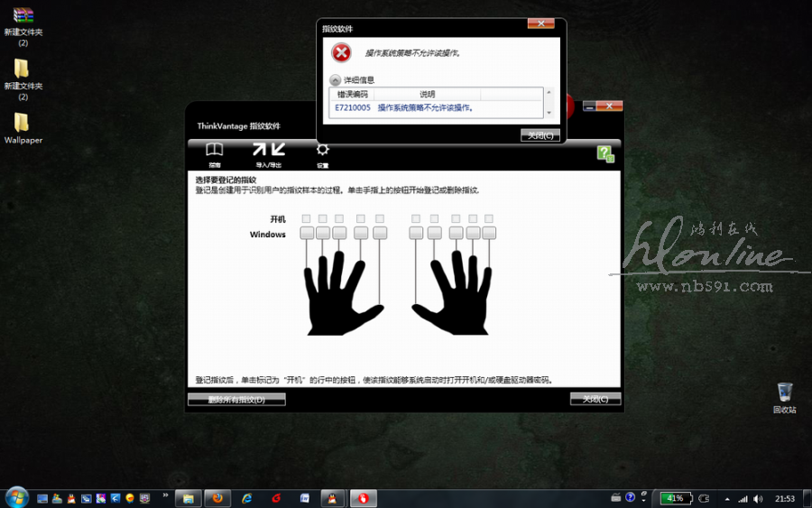Screen dimensions: 812x508
Task: Show hidden system tray icons arrow
Action: (x=727, y=498)
